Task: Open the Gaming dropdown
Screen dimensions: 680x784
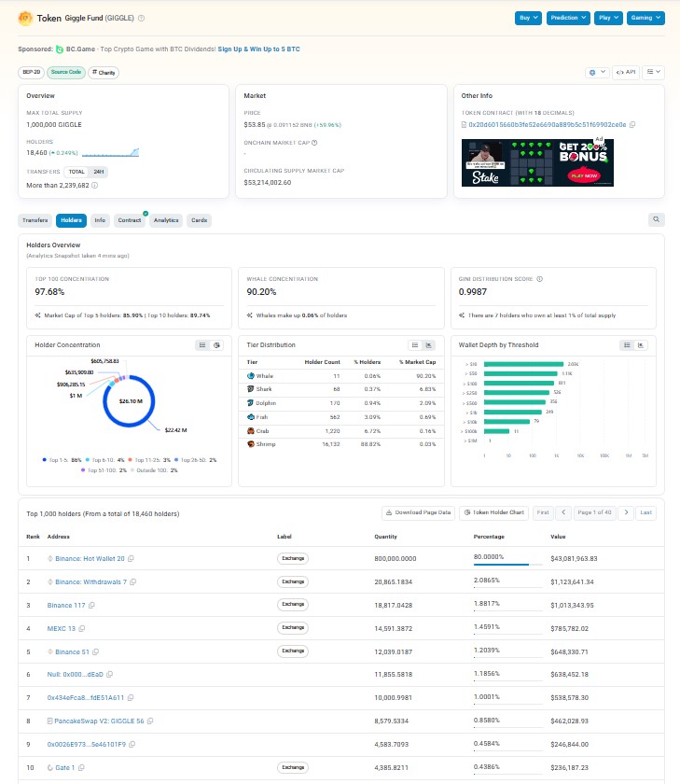Action: click(645, 18)
